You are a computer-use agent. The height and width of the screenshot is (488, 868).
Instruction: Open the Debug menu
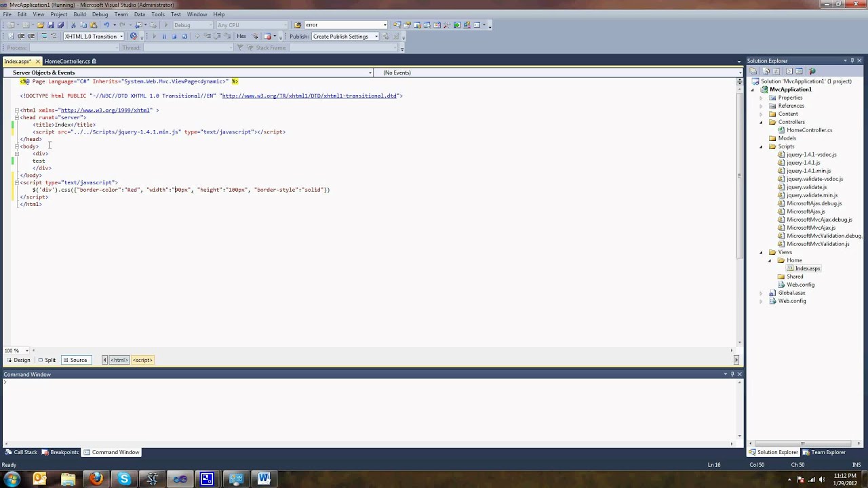tap(100, 14)
